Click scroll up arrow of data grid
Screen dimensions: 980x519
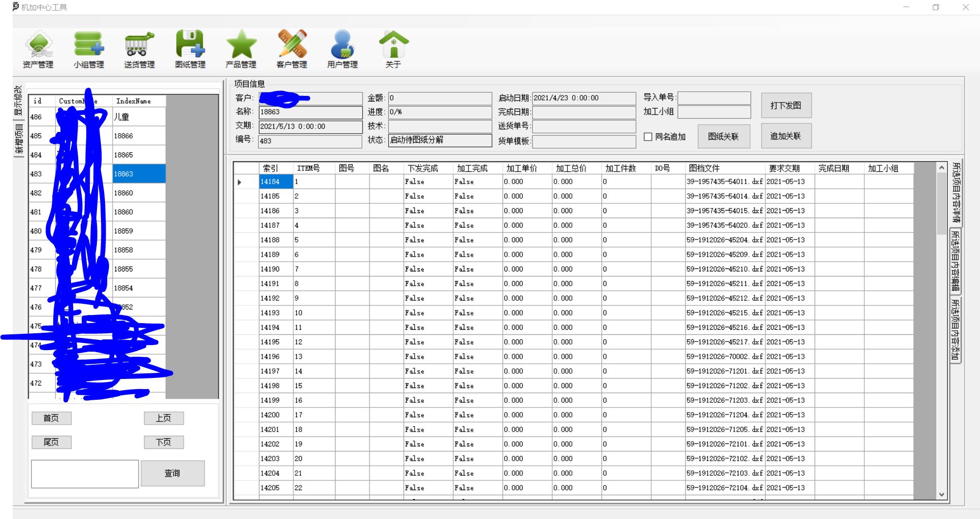pos(941,167)
